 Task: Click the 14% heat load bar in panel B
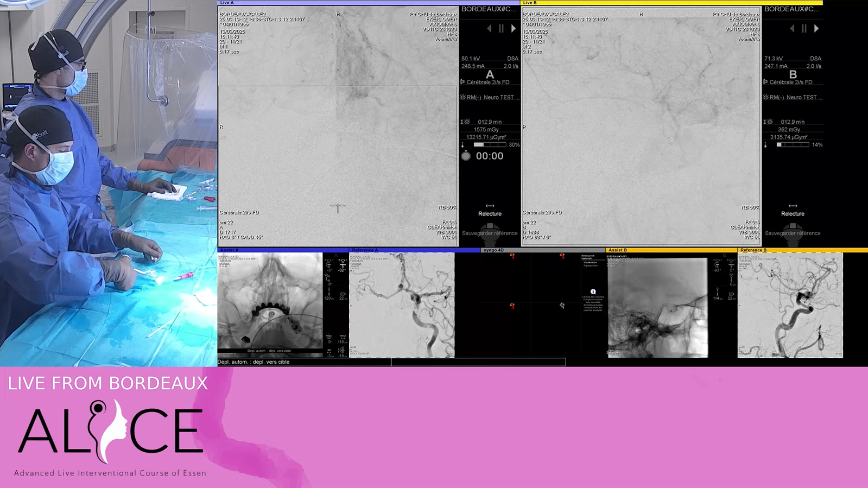(x=793, y=145)
